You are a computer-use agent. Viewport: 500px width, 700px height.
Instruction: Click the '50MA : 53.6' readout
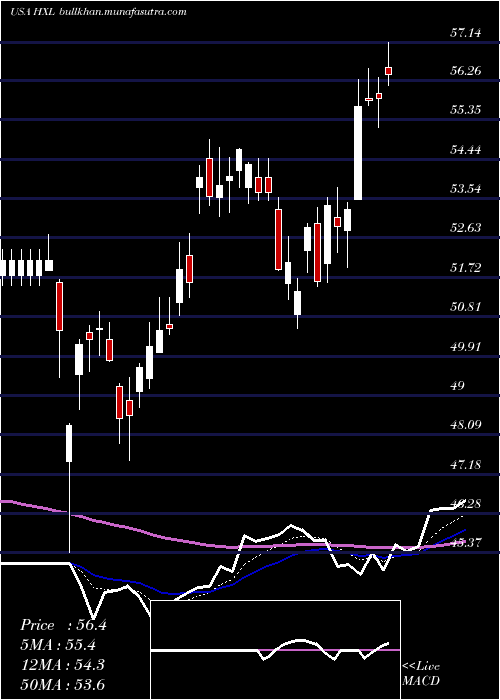click(62, 684)
